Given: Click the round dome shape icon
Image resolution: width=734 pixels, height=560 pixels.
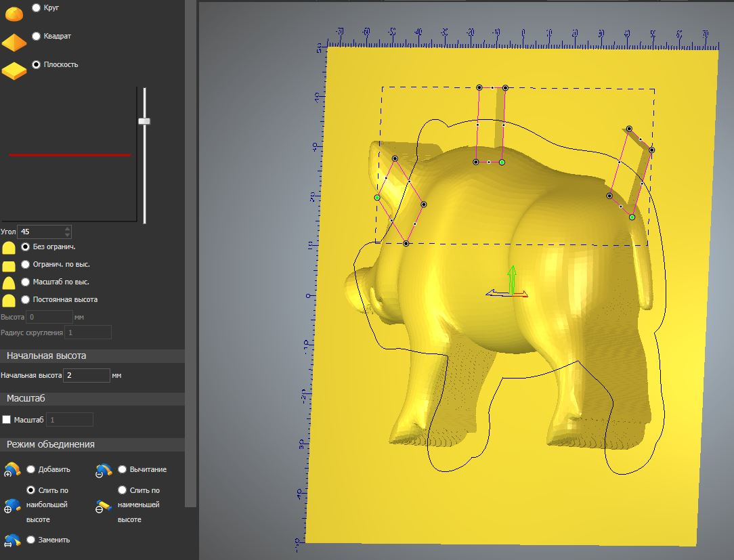Looking at the screenshot, I should [14, 12].
